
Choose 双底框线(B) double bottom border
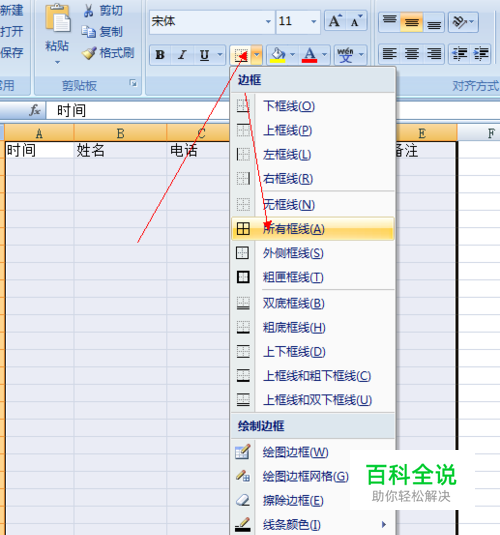313,303
